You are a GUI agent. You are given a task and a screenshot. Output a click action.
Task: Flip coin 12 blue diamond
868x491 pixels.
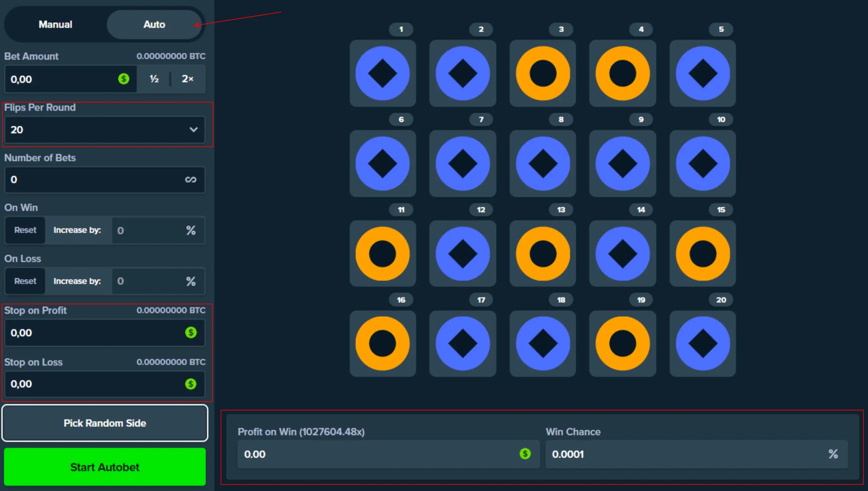463,253
